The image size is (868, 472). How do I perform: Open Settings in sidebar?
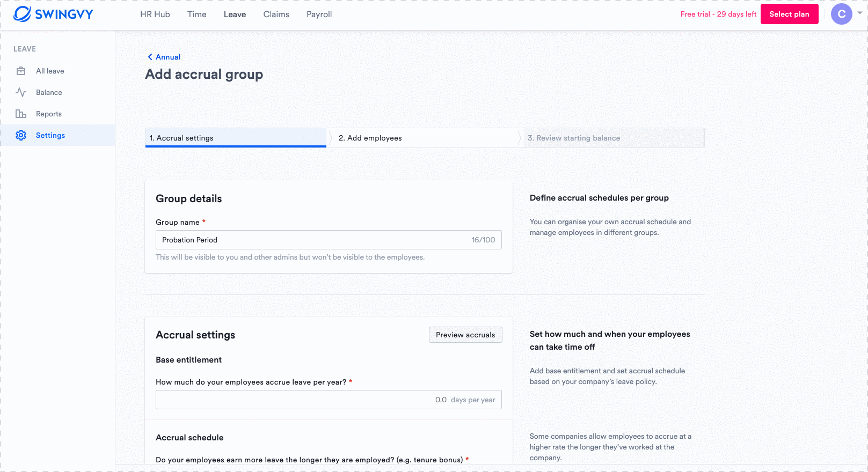(57, 135)
